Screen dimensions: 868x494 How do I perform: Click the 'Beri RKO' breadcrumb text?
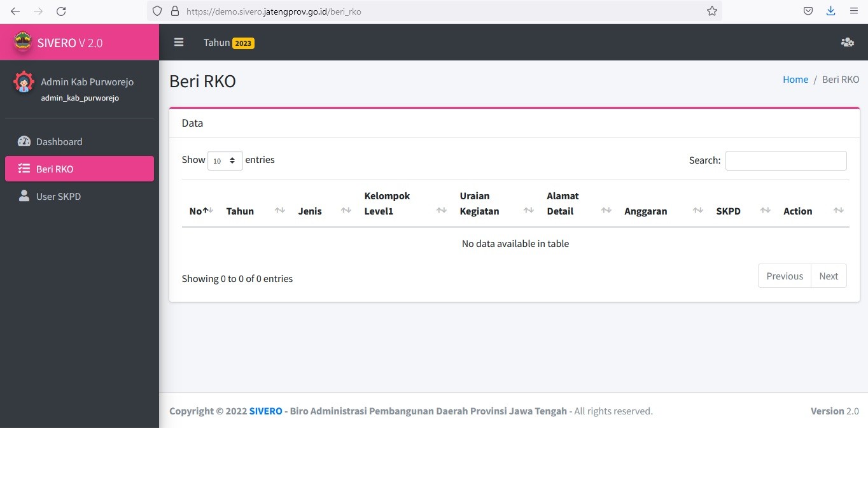coord(841,80)
